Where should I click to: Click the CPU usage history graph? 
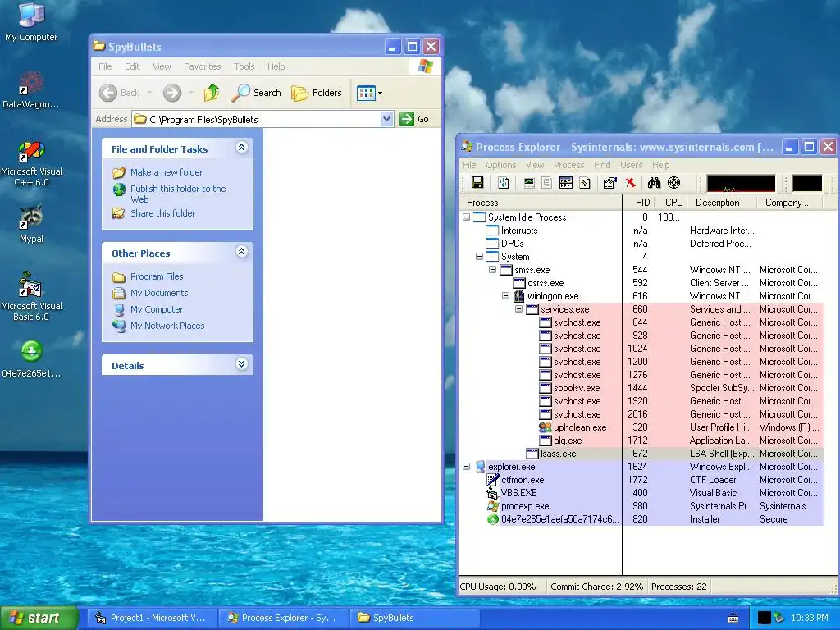(x=741, y=183)
